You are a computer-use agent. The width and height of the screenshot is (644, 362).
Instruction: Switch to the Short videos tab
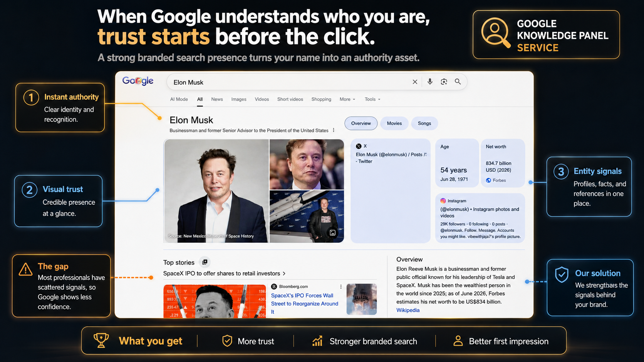(x=290, y=99)
